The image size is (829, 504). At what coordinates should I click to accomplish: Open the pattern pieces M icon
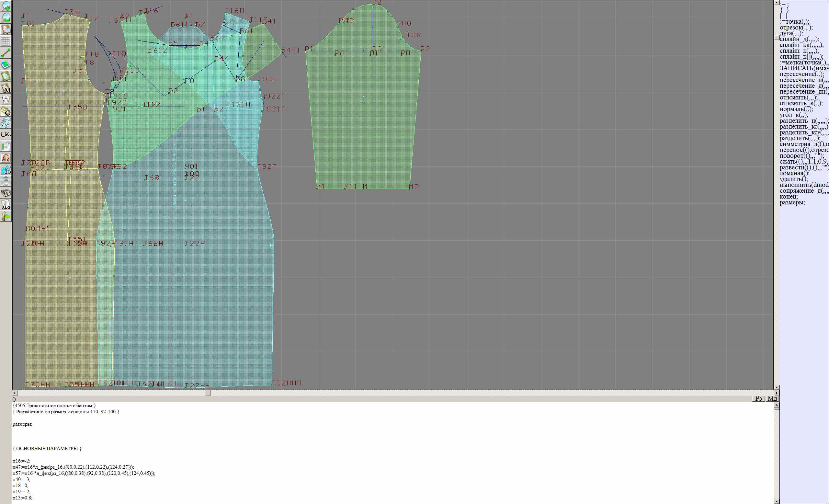coord(6,88)
